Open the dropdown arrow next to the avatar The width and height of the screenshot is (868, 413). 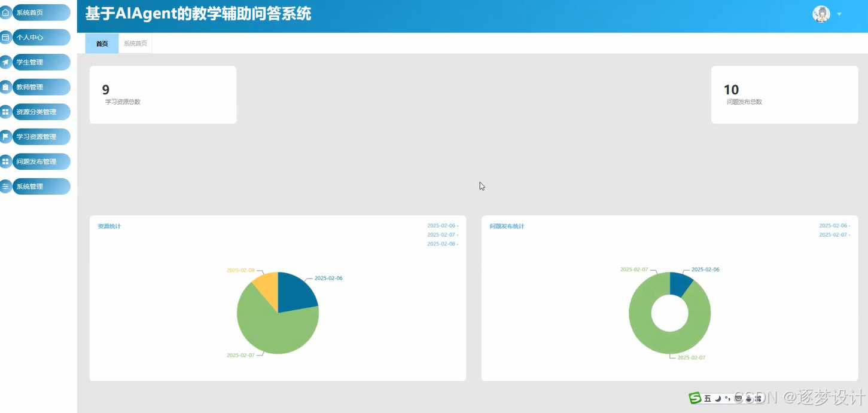point(839,14)
